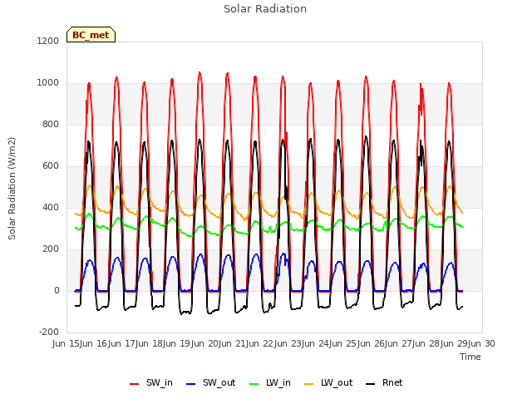Screen dimensions: 532x399
Task: Toggle the LW_out legend entry
Action: (328, 382)
